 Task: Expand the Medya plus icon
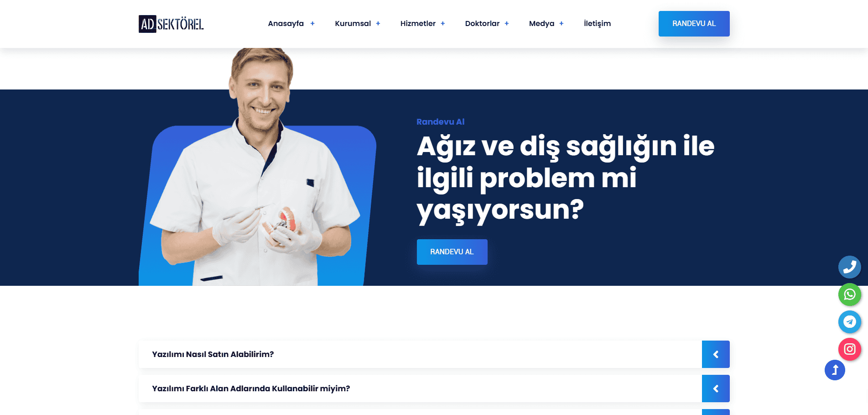561,24
